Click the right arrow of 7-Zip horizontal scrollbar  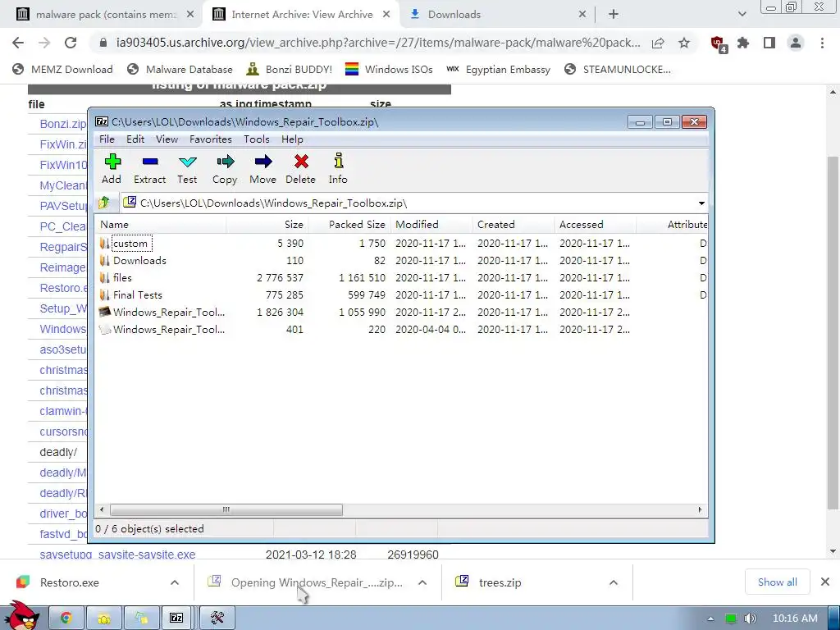coord(700,509)
